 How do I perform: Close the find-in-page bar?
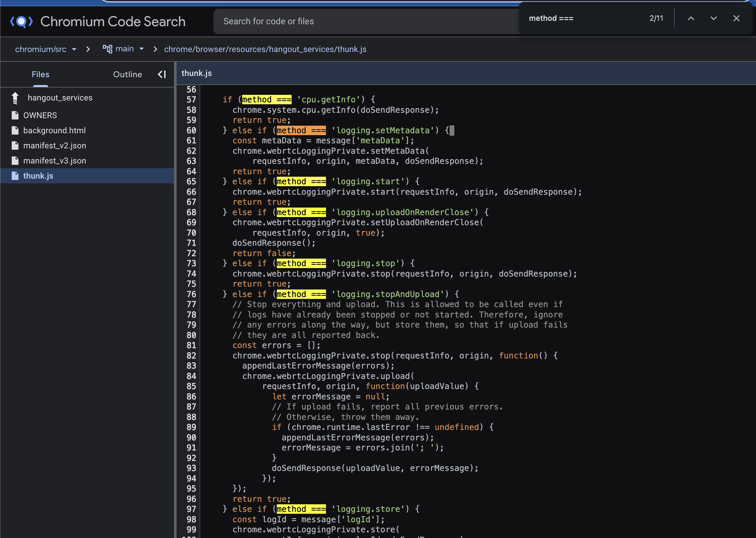[736, 18]
